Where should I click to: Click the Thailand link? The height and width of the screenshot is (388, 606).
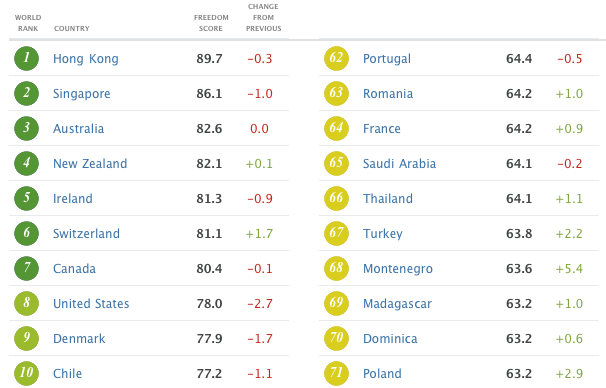click(388, 199)
